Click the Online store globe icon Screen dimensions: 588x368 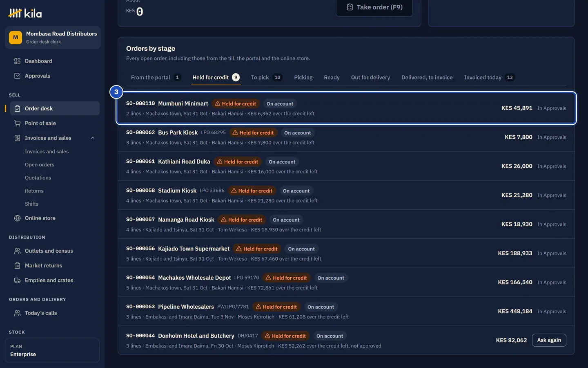17,218
